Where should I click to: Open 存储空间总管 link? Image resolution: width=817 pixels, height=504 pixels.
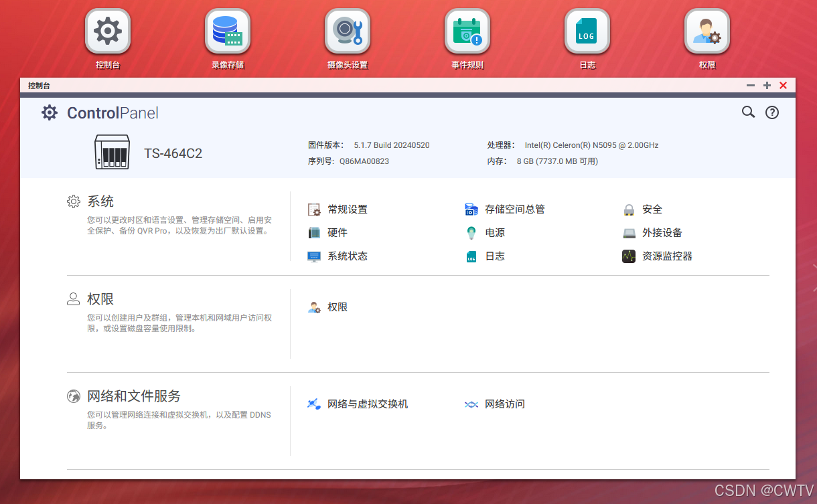(515, 209)
